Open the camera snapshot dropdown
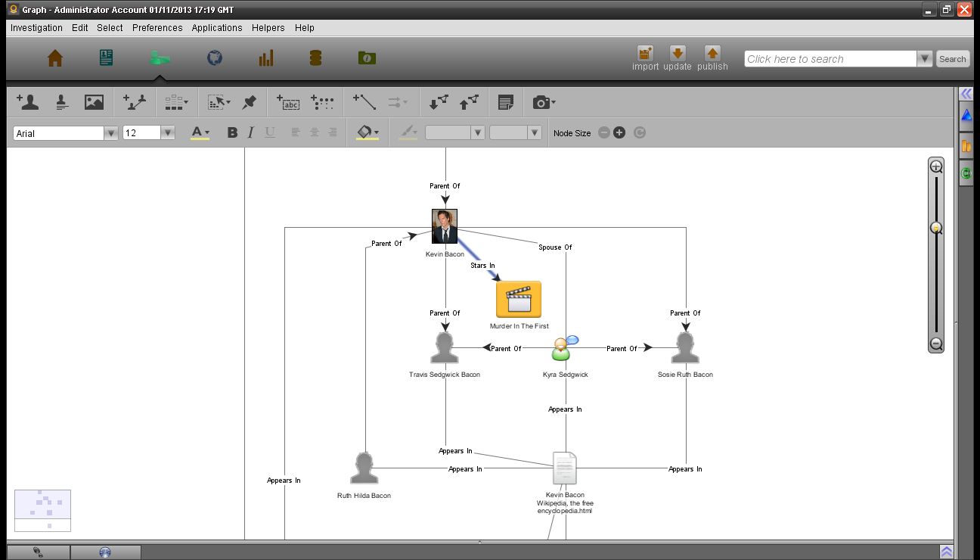980x560 pixels. click(x=544, y=101)
